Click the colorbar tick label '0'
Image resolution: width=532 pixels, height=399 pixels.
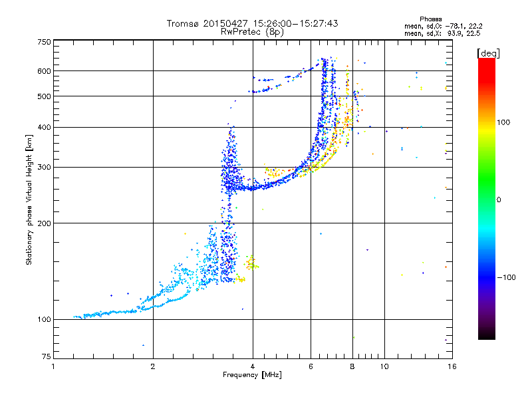click(x=499, y=200)
